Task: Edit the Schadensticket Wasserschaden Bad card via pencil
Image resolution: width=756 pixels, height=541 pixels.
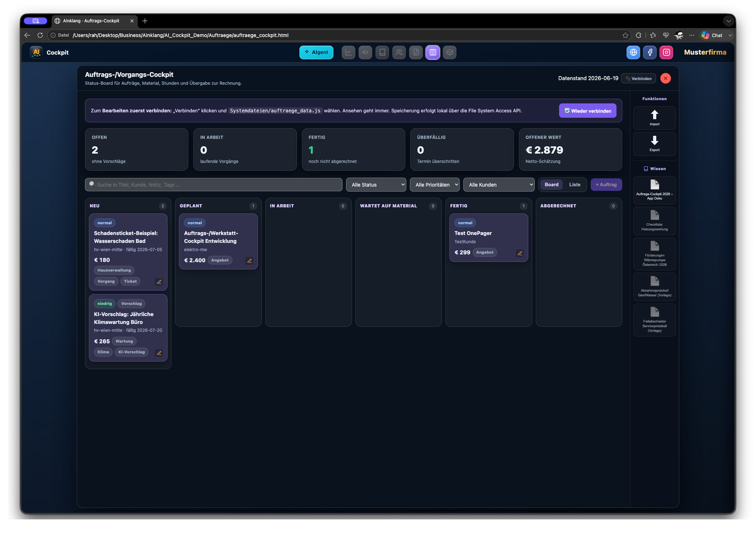Action: [x=159, y=282]
